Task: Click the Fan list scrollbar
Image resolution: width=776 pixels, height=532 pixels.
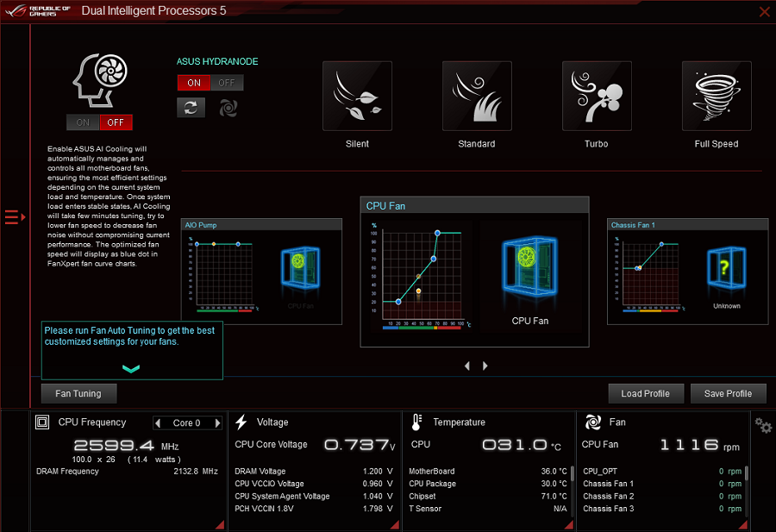Action: click(x=747, y=474)
